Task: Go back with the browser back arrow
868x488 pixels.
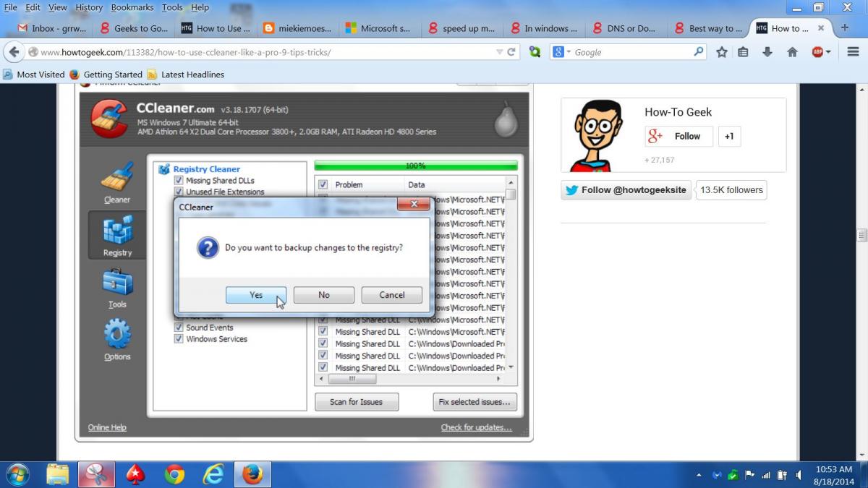Action: tap(14, 52)
